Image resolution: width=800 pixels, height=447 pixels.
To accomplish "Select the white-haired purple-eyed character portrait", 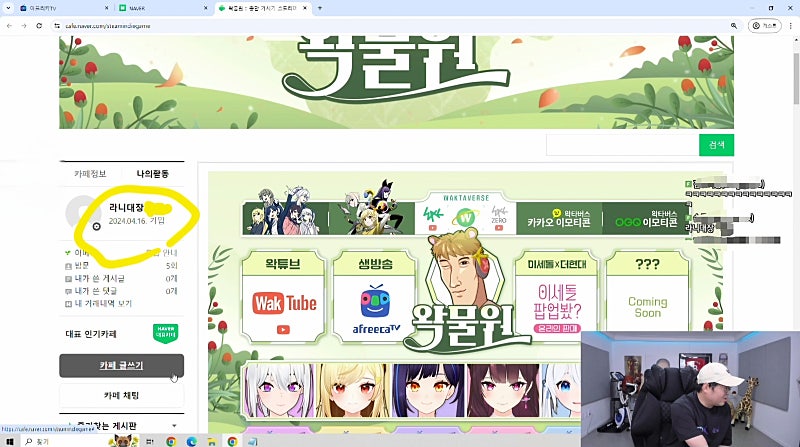I will tap(280, 390).
